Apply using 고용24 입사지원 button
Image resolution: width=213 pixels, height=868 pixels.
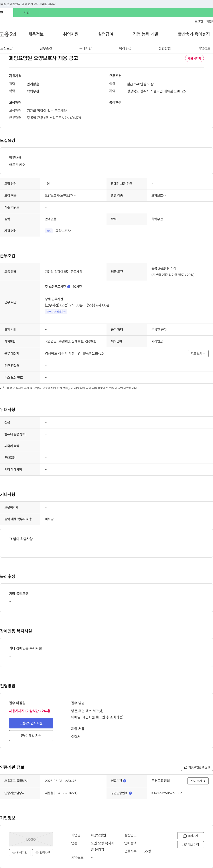coord(31,723)
